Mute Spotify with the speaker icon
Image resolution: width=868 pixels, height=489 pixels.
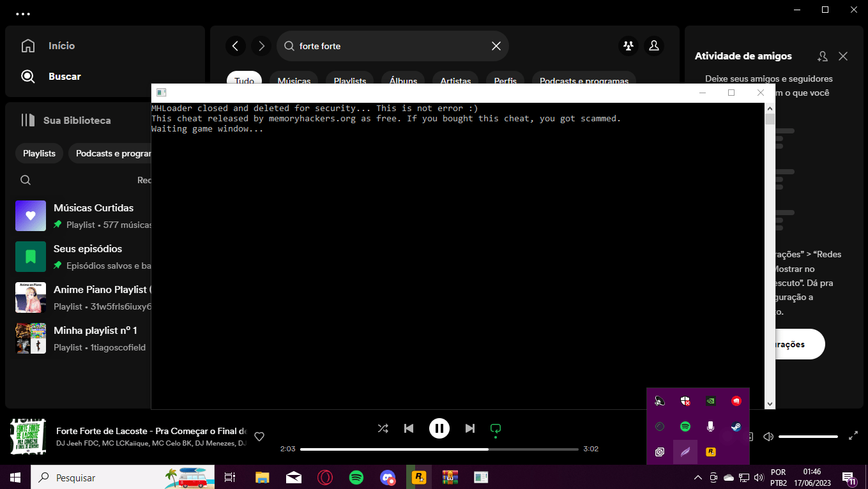[x=768, y=437]
